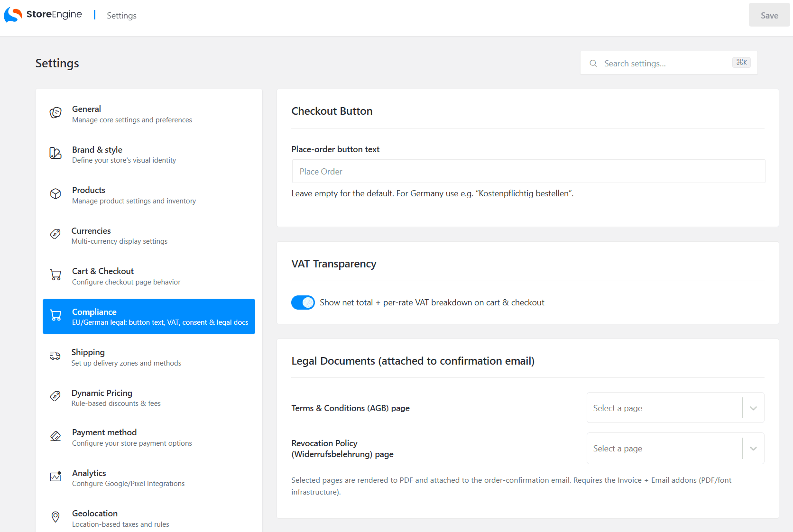The image size is (793, 532).
Task: Go to Payment method settings
Action: (x=149, y=437)
